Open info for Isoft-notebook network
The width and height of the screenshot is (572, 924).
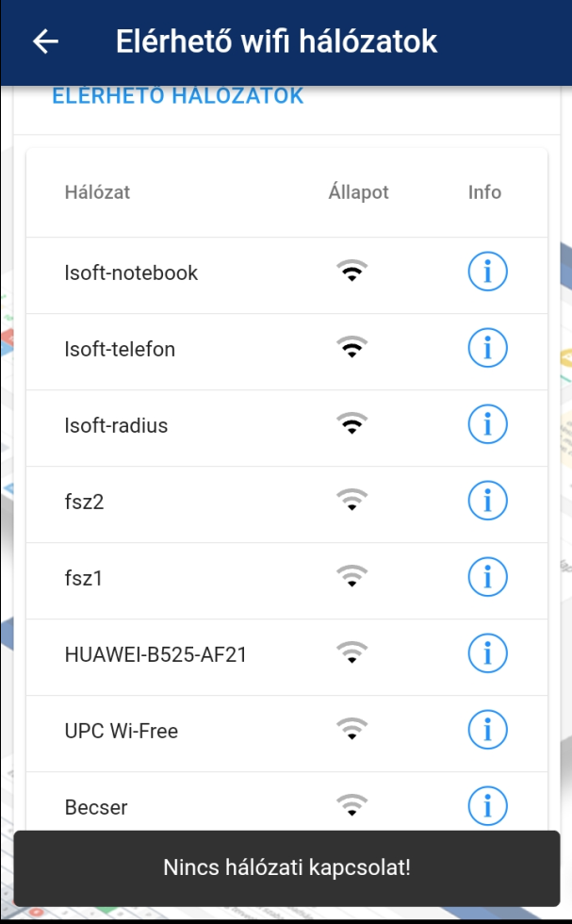click(487, 273)
